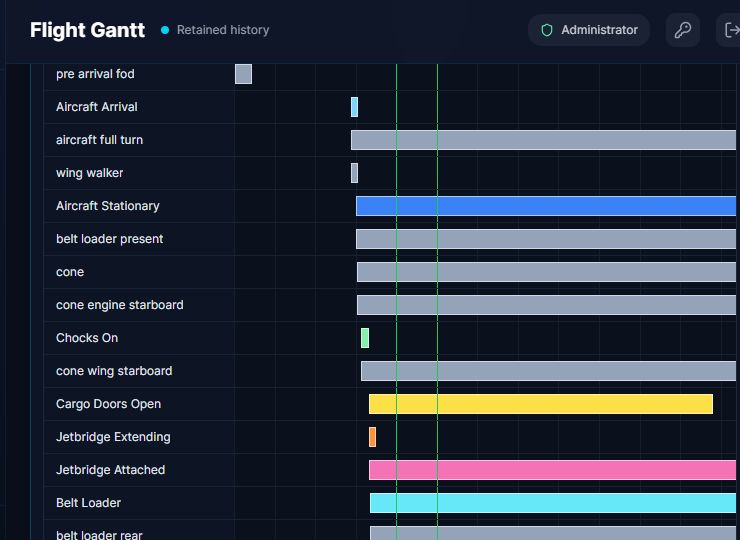
Task: Click the Belt Loader row label
Action: click(88, 503)
